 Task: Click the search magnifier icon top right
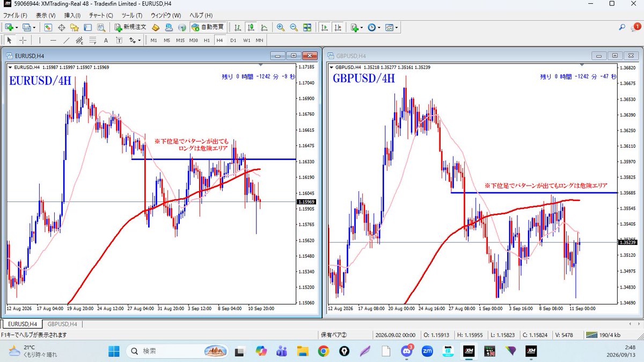(x=622, y=27)
